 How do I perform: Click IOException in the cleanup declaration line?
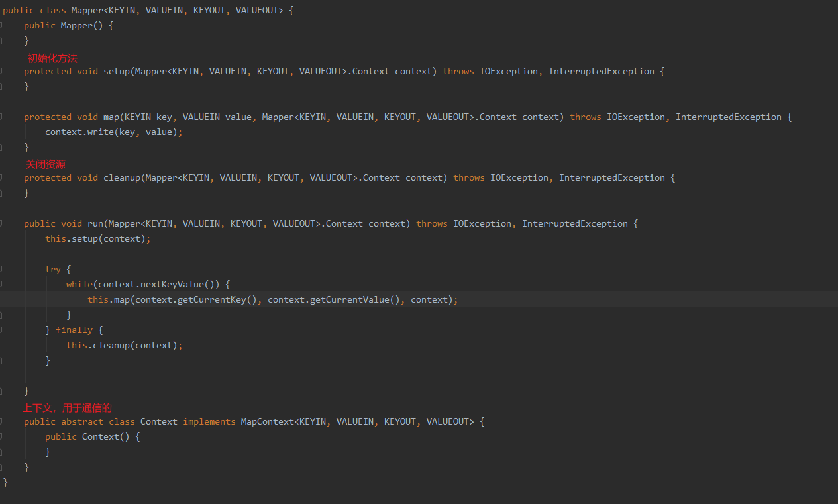(x=519, y=177)
